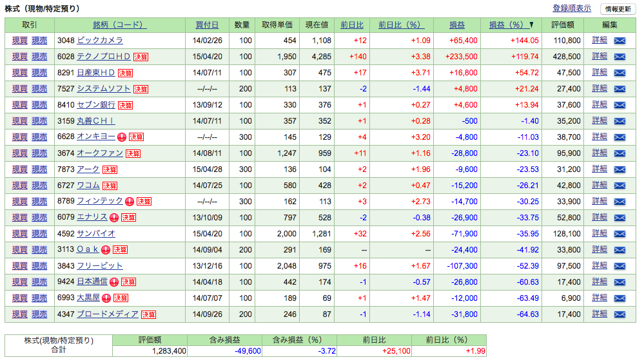Open the ブロードメディア stock link

point(108,314)
